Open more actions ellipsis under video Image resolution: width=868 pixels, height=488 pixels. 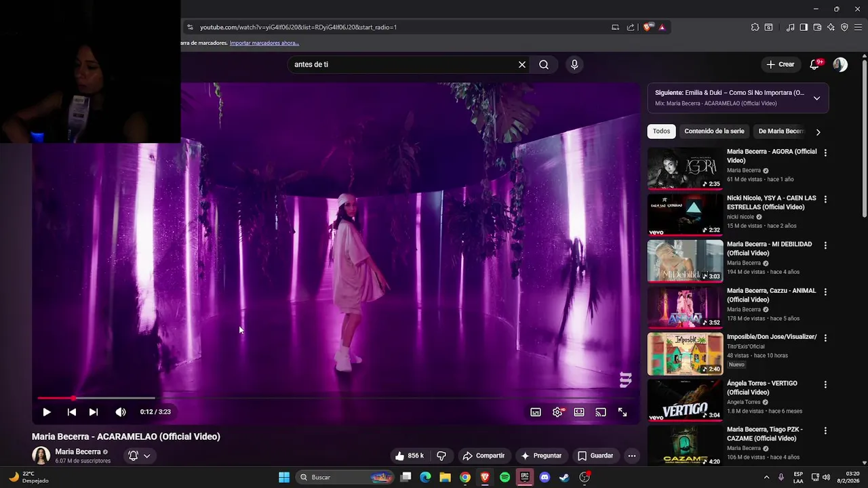(x=632, y=455)
